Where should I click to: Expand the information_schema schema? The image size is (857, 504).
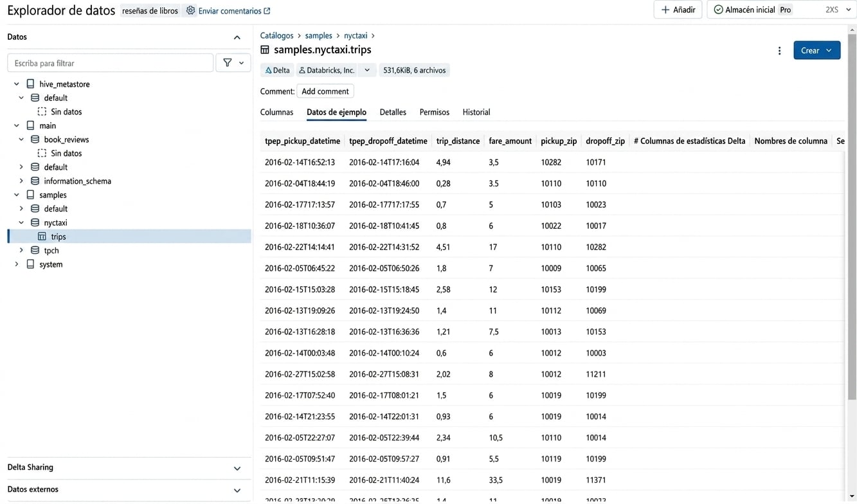point(21,181)
